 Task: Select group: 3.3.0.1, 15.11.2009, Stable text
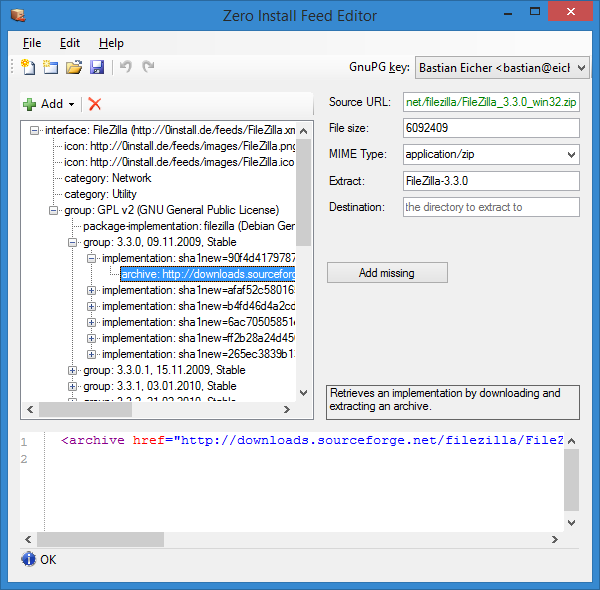[x=165, y=370]
